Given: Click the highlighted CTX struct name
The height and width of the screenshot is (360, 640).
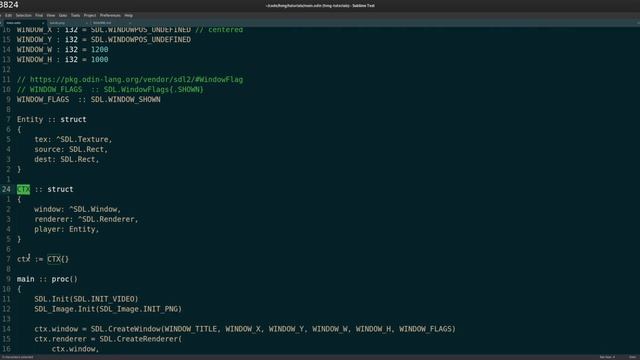Looking at the screenshot, I should (x=23, y=189).
